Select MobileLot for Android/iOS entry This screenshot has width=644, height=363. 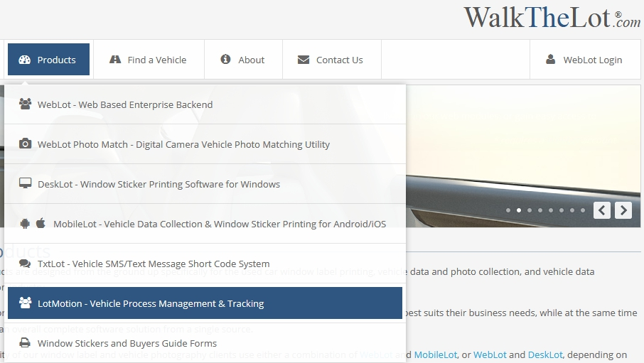(205, 224)
